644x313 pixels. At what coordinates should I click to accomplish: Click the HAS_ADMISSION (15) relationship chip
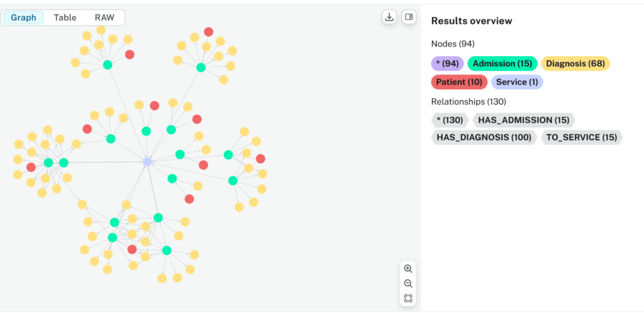[x=523, y=120]
